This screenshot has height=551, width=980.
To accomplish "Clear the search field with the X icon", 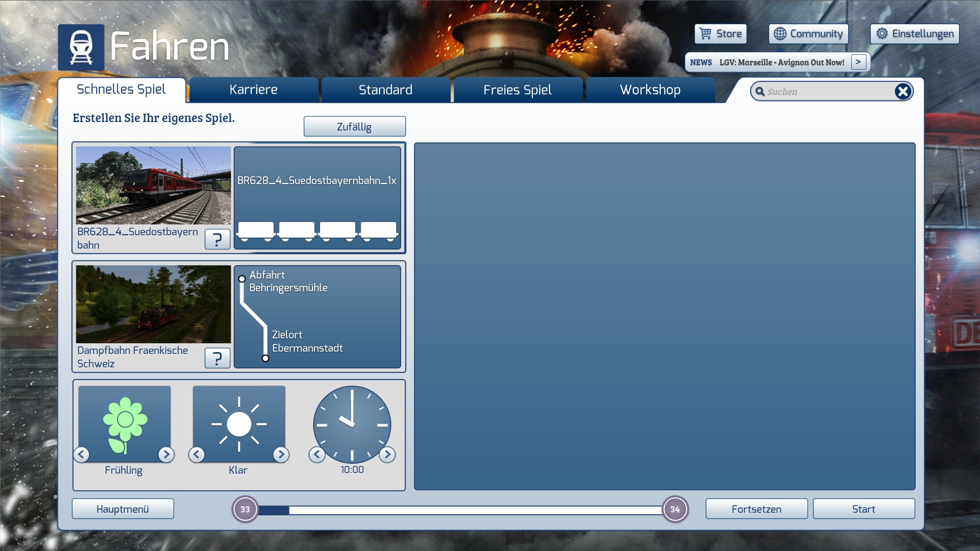I will pos(903,91).
